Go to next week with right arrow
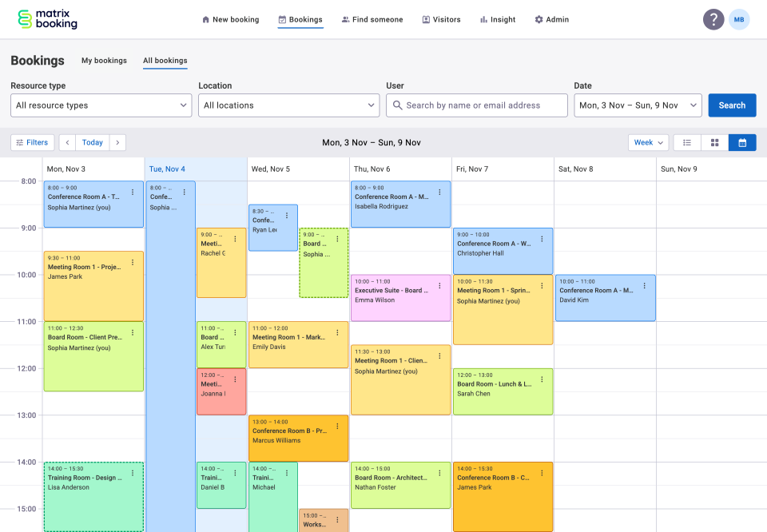 click(x=117, y=142)
